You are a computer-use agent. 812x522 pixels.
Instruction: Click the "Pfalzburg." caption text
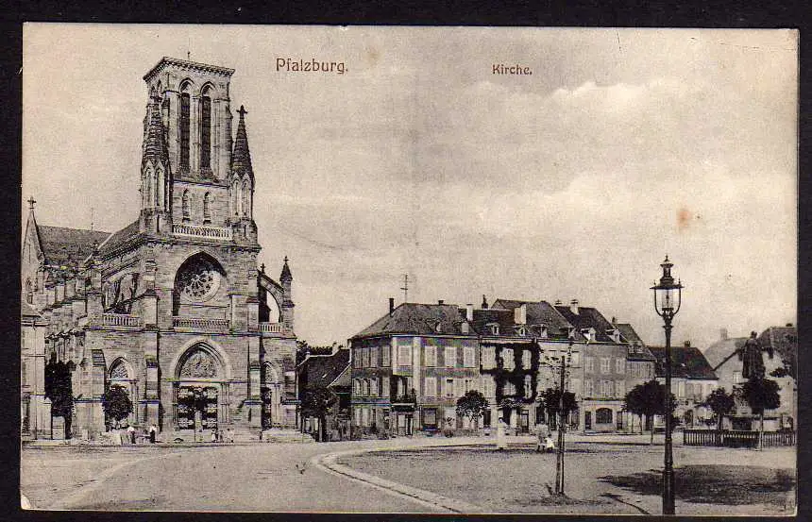click(x=312, y=66)
